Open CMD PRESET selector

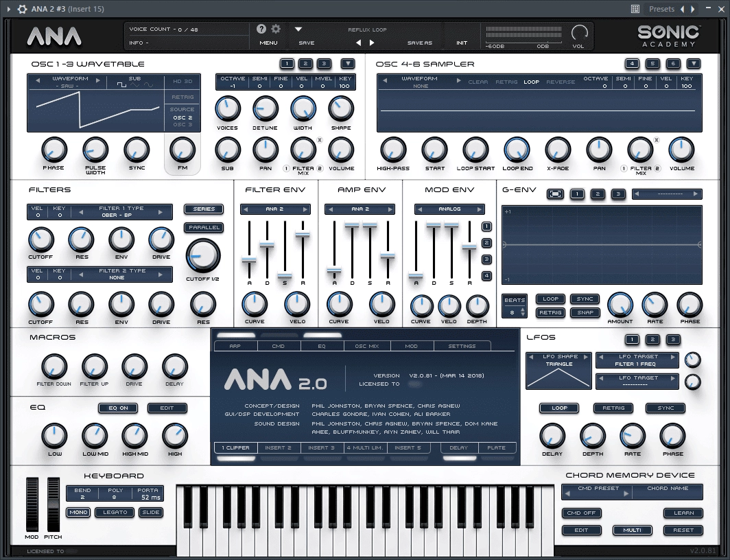coord(598,491)
